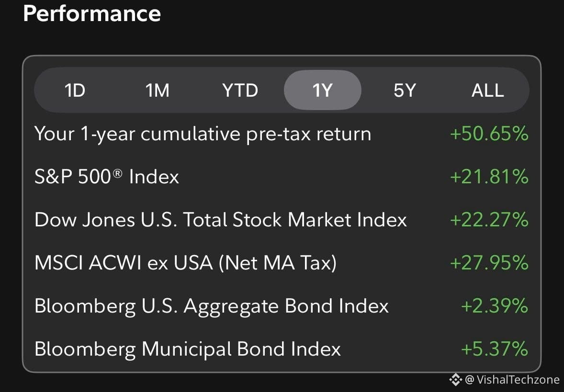The width and height of the screenshot is (564, 392).
Task: Tap the Bloomberg Municipal Bond Index row
Action: [x=281, y=349]
